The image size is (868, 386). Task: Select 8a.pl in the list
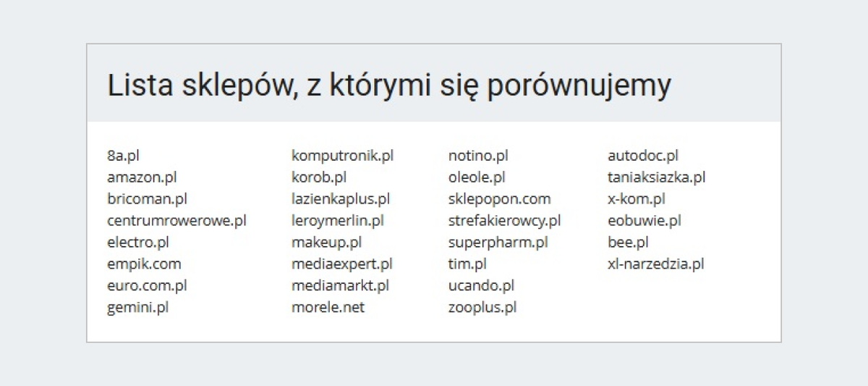[x=122, y=155]
